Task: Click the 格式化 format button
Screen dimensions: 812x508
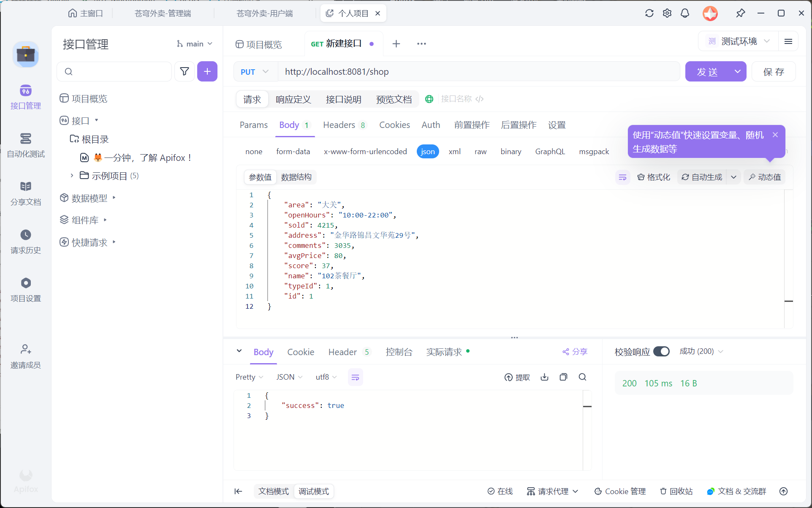Action: pyautogui.click(x=654, y=177)
